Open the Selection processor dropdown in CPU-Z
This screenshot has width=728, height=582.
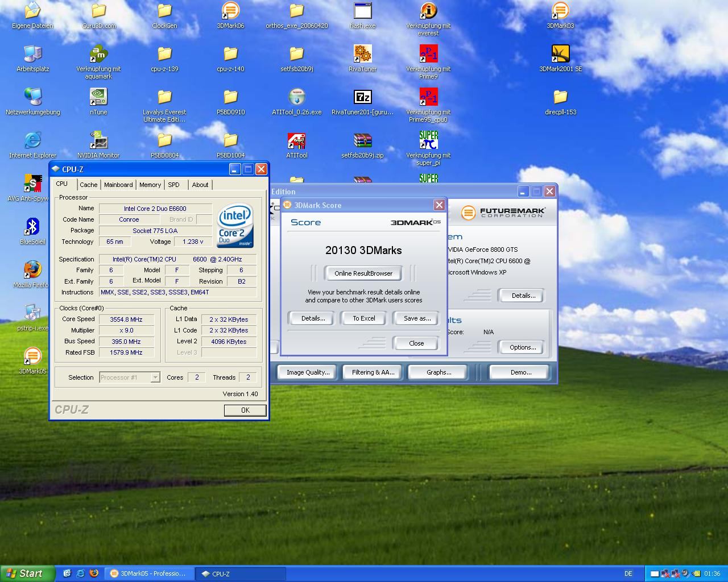click(130, 377)
